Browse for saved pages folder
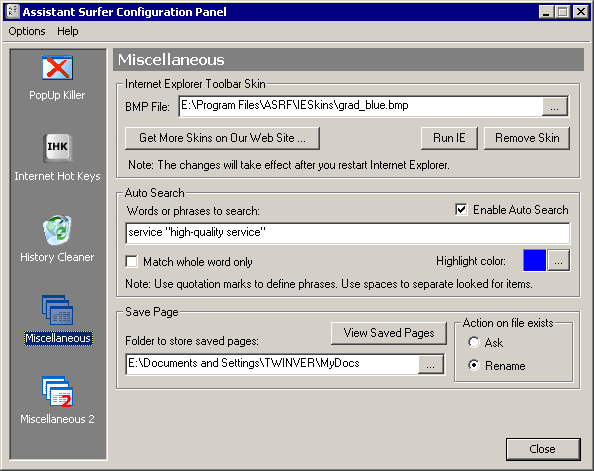 [x=431, y=365]
